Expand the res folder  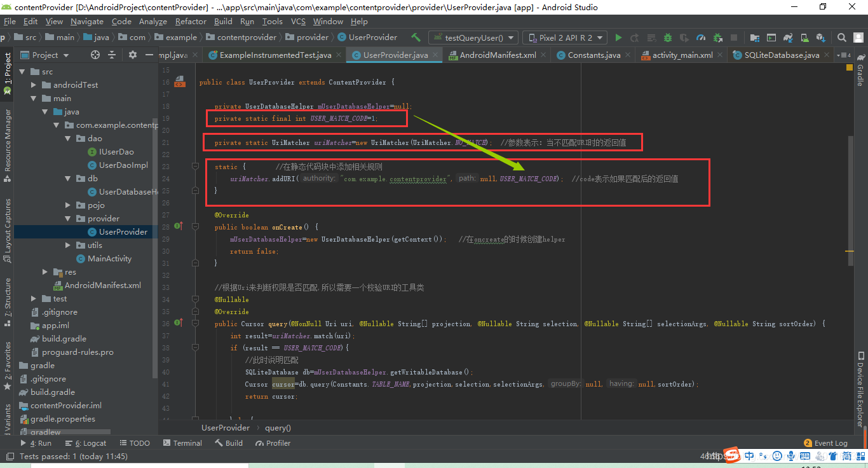(45, 272)
